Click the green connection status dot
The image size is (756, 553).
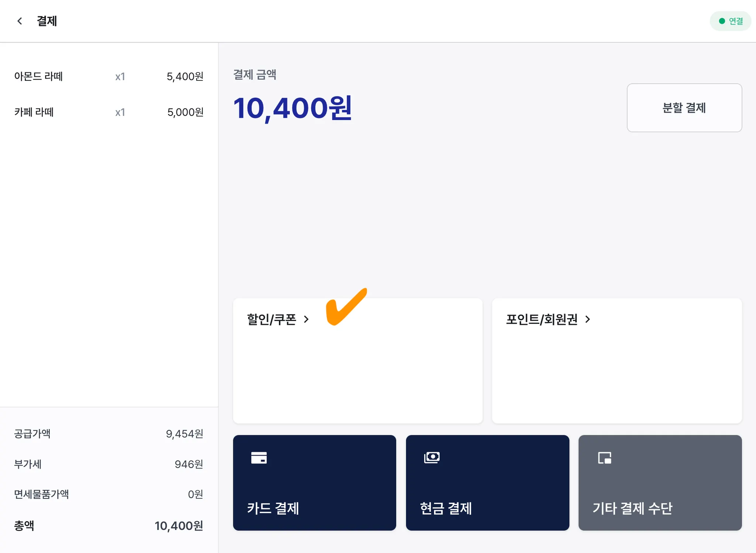click(x=722, y=21)
